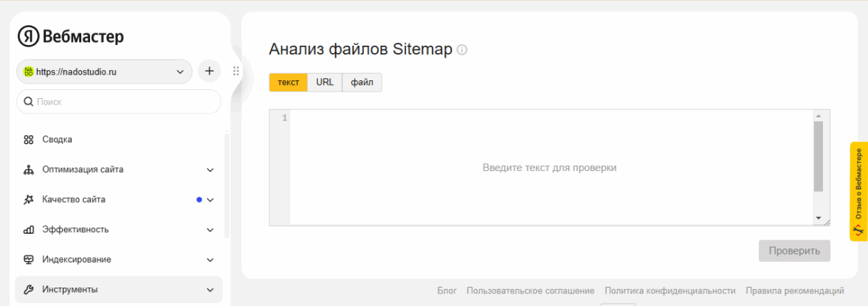Click the Инструменты wrench icon
868x306 pixels.
point(29,290)
